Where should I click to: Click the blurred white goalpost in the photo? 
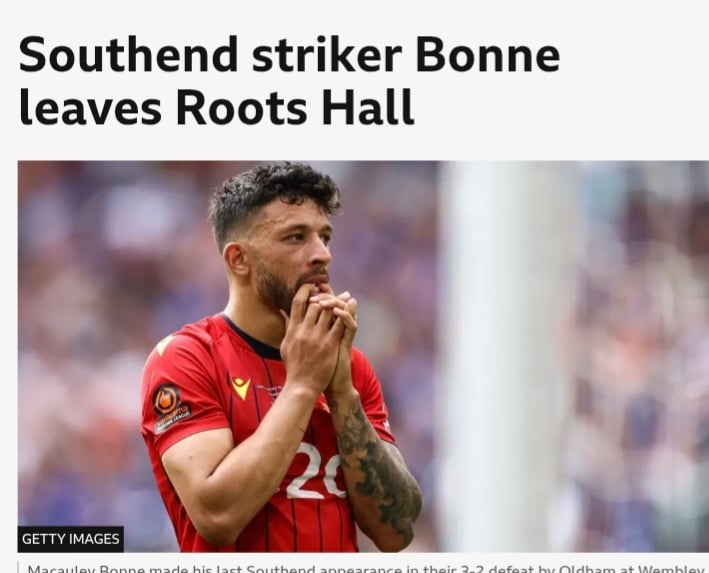[x=502, y=356]
